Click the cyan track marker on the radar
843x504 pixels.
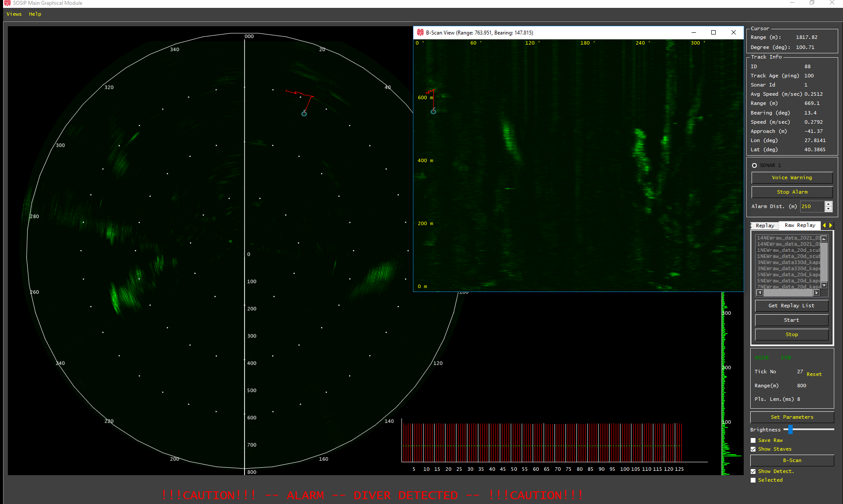tap(304, 114)
